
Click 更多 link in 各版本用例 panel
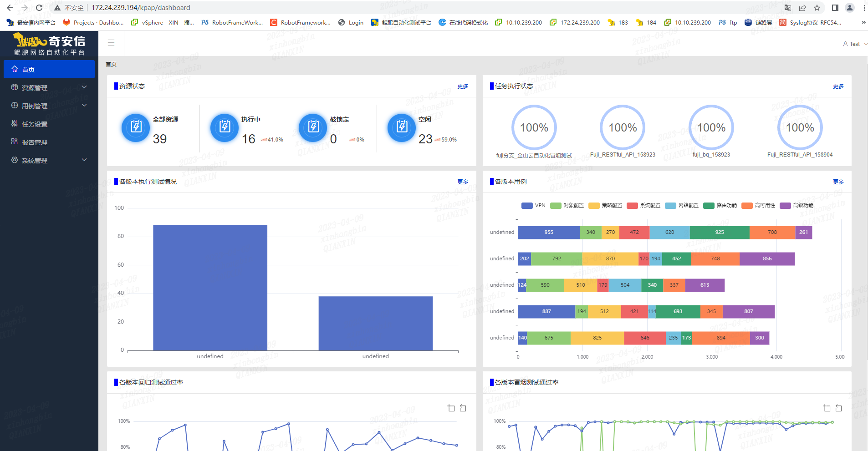pyautogui.click(x=838, y=182)
